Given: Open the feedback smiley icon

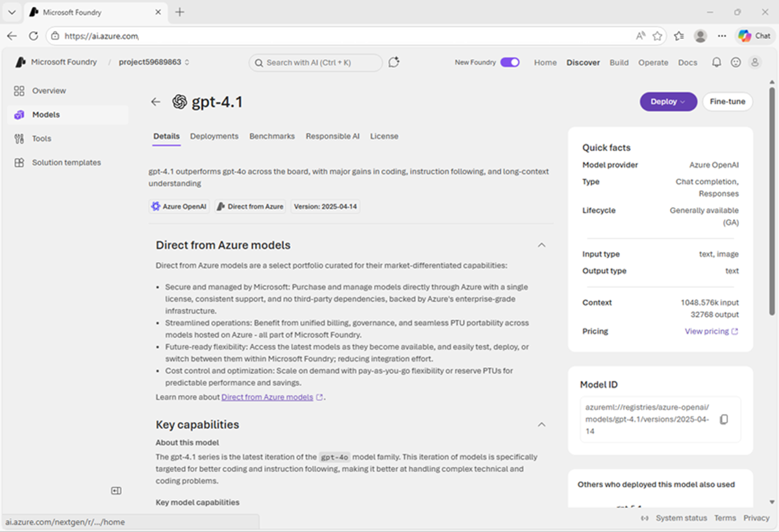Looking at the screenshot, I should [x=736, y=62].
